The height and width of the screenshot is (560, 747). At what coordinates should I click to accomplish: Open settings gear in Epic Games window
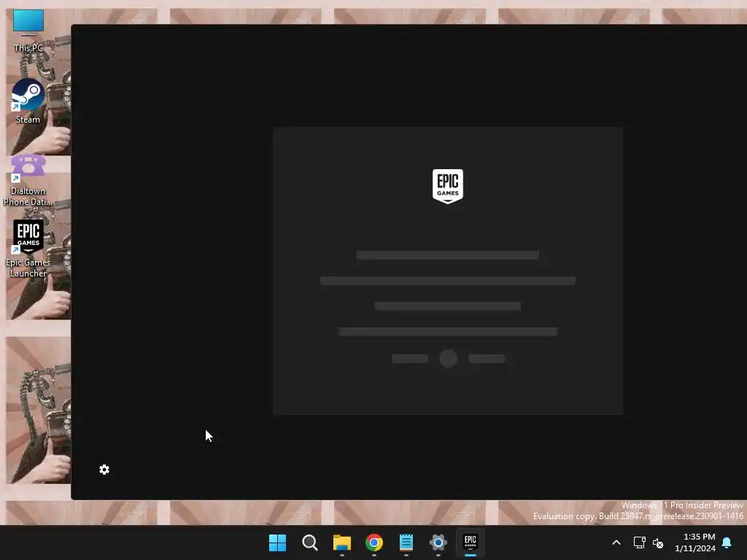tap(104, 470)
